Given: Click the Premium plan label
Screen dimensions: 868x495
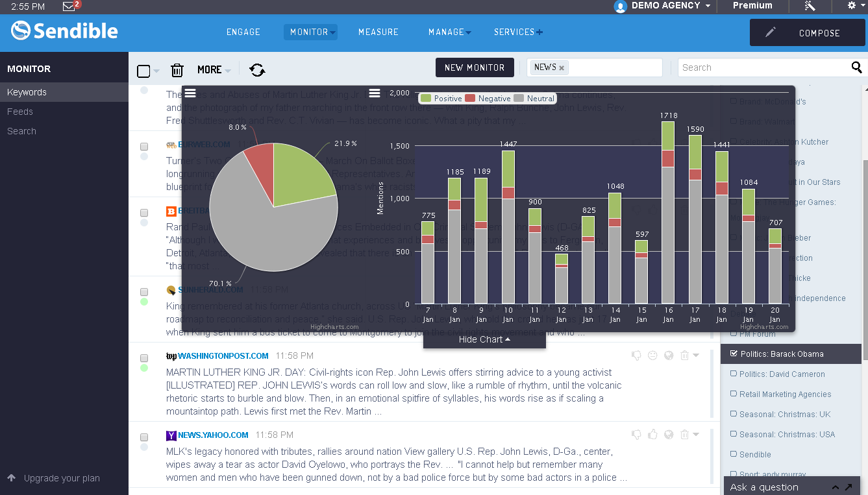Looking at the screenshot, I should click(752, 5).
